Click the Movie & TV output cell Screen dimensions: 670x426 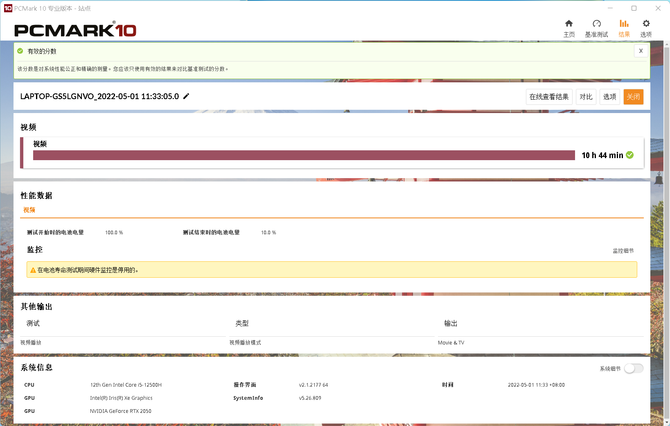(451, 343)
